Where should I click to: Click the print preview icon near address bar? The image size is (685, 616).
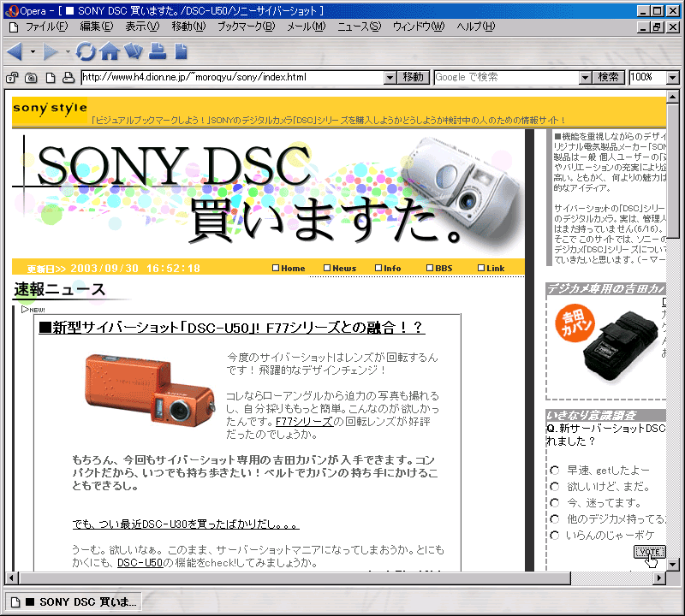[x=68, y=78]
